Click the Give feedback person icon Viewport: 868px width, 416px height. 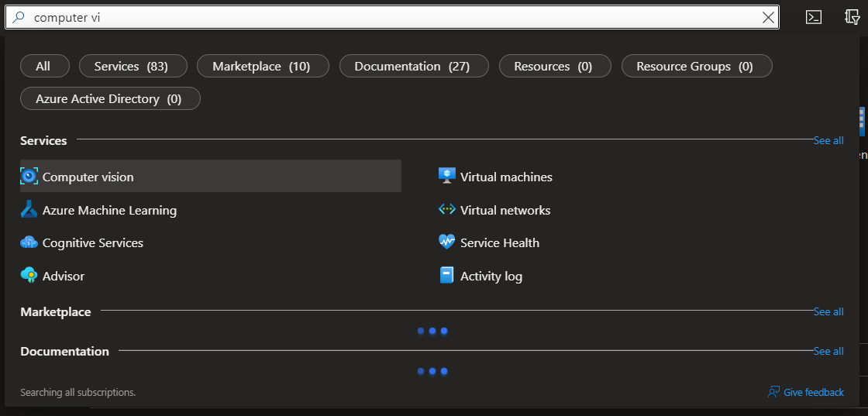pos(774,392)
